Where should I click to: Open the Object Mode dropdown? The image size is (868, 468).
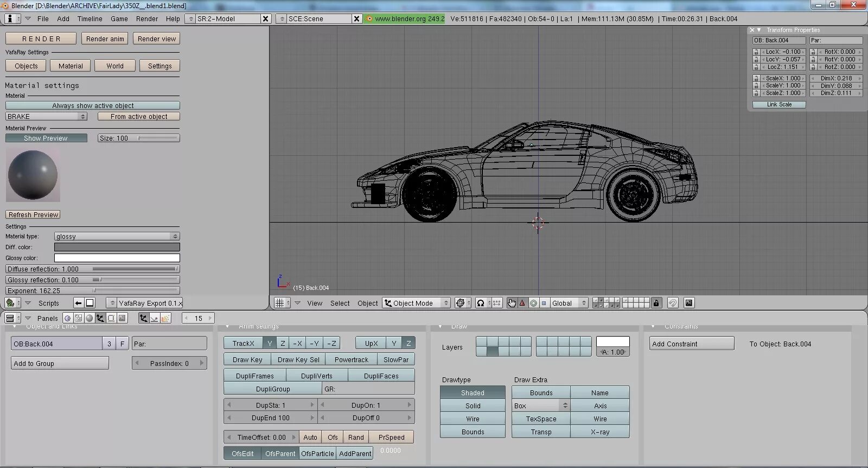(416, 303)
